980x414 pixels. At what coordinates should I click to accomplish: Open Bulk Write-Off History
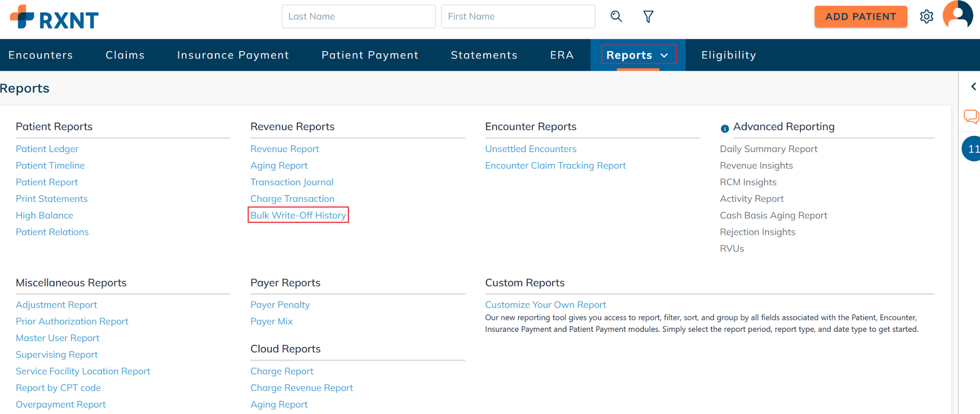click(x=298, y=215)
